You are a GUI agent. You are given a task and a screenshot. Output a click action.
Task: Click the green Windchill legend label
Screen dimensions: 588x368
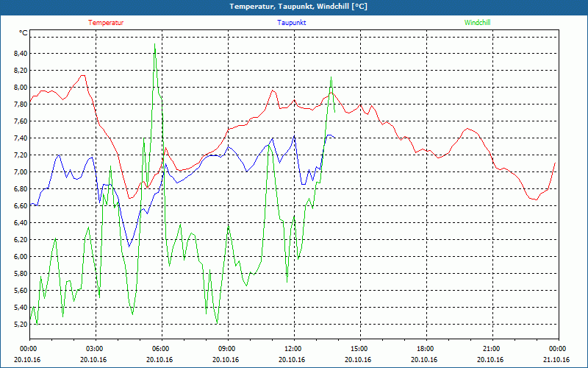pos(477,23)
